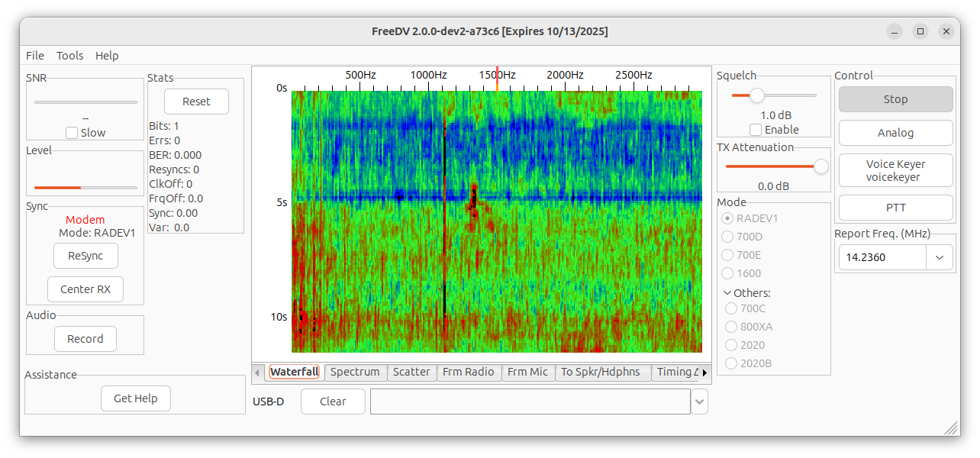Select RADEV1 mode radio button
Screen dimensions: 980x458
pos(727,218)
